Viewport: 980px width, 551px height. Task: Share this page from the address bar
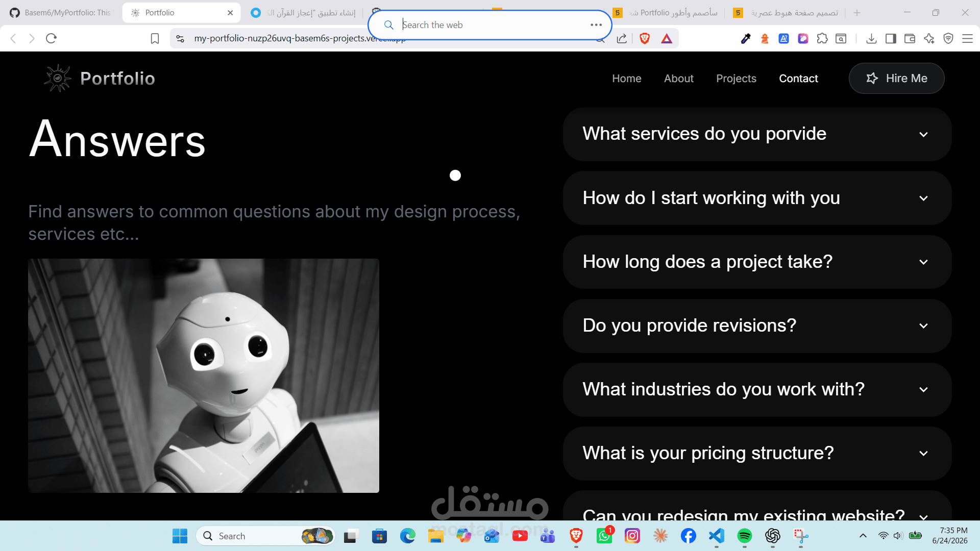(x=622, y=38)
